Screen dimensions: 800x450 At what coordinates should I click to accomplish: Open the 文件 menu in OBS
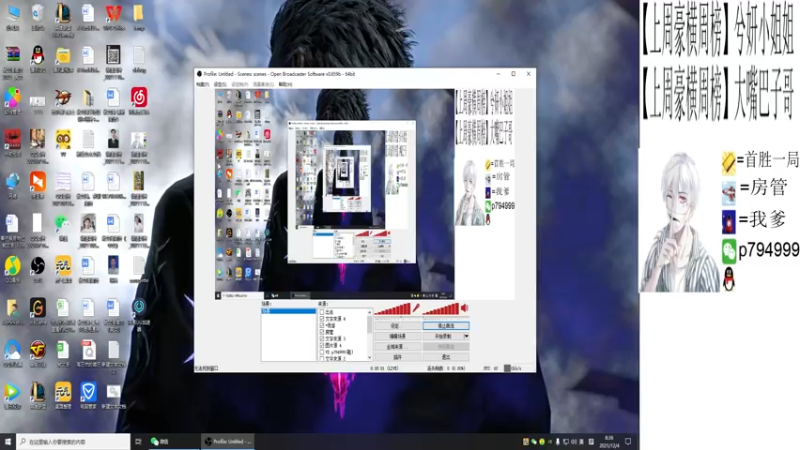(x=203, y=84)
